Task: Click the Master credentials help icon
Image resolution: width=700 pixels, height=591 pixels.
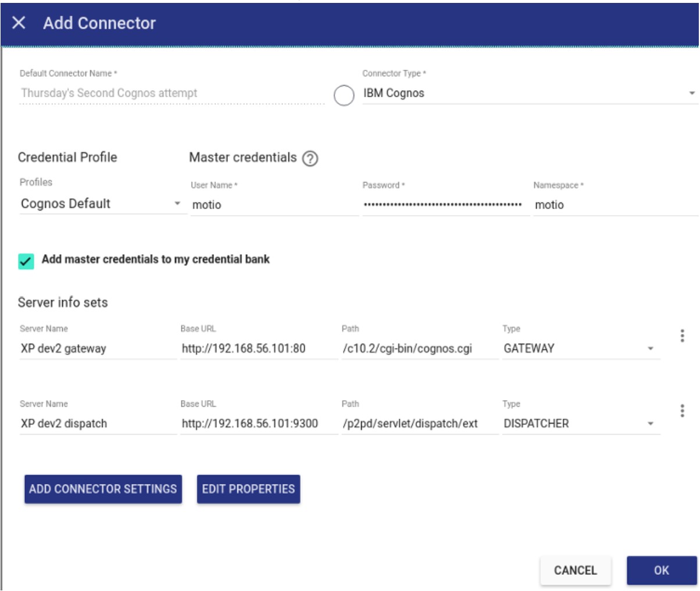Action: click(310, 158)
